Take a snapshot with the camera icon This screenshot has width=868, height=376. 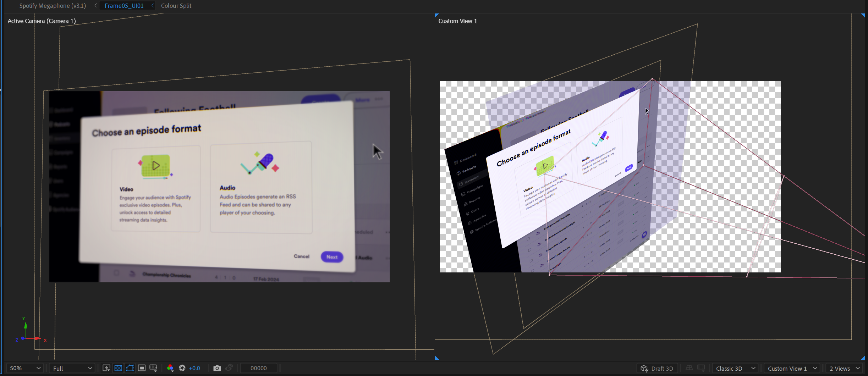[217, 368]
